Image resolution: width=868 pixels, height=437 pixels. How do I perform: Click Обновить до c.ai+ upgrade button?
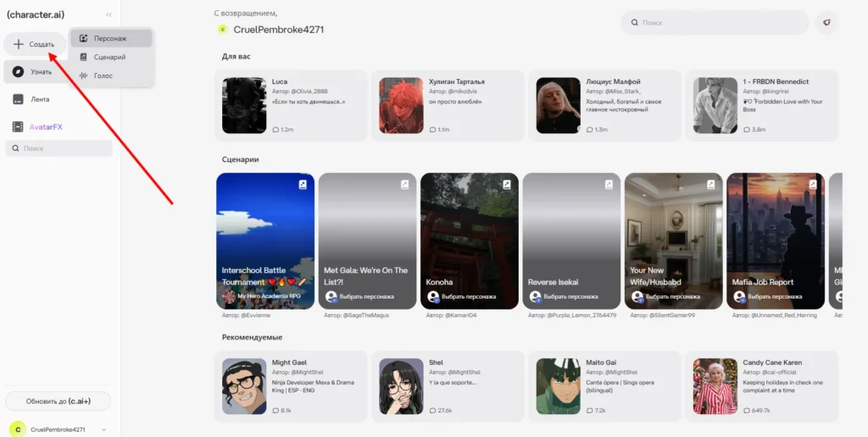(58, 401)
